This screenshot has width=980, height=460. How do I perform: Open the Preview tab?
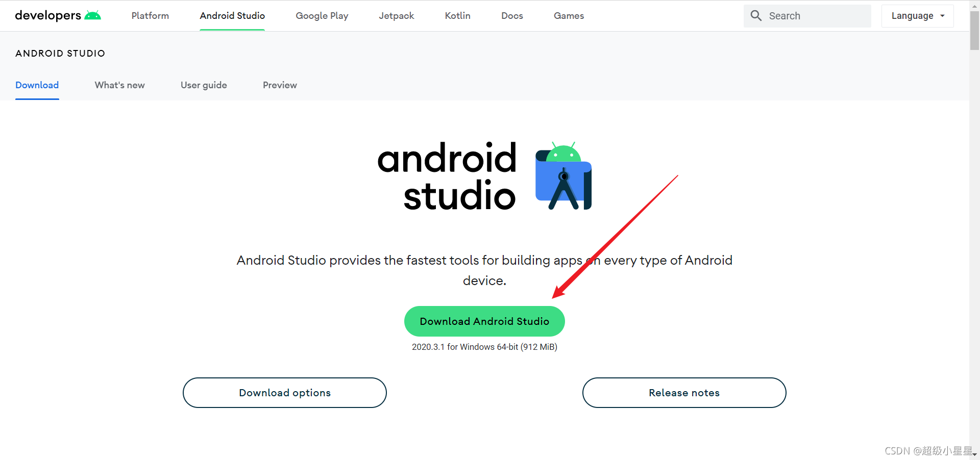(280, 85)
